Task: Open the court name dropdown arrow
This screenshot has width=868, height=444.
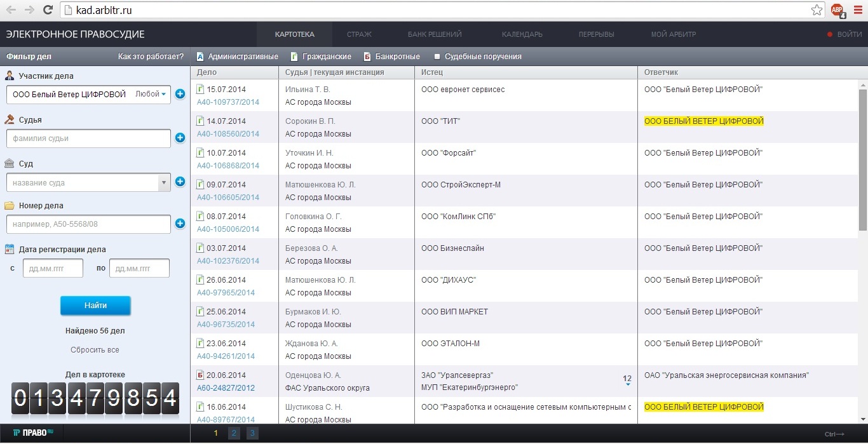Action: pos(165,183)
